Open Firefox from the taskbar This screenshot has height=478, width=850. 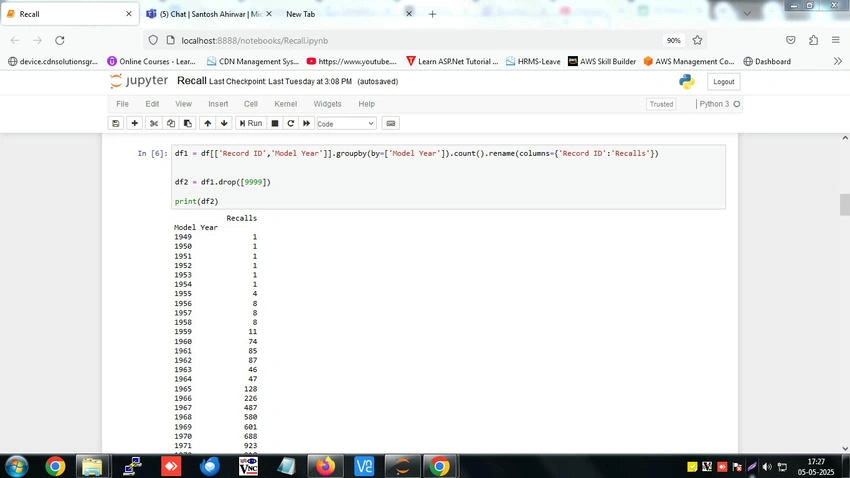[325, 466]
